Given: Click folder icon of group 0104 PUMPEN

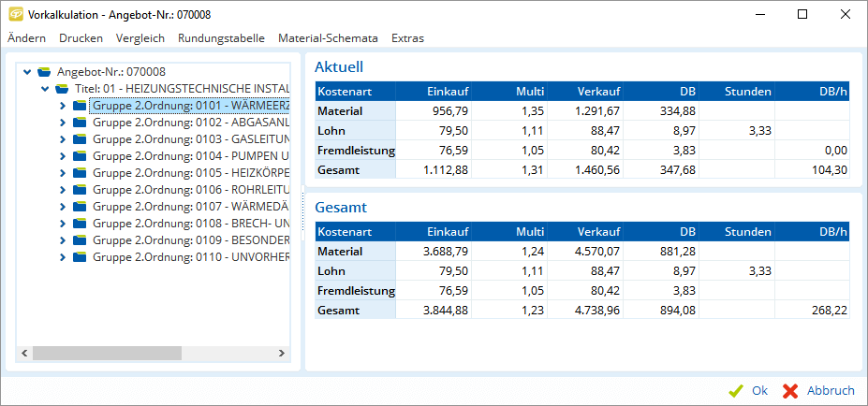Looking at the screenshot, I should 79,156.
